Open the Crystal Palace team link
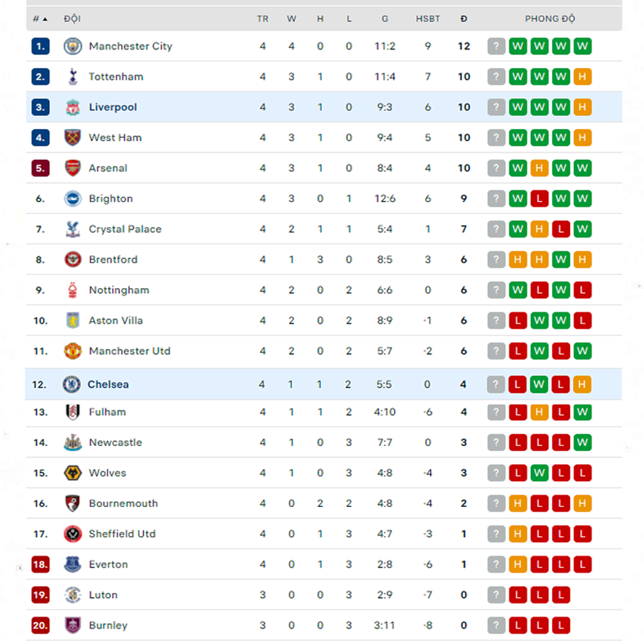The height and width of the screenshot is (644, 644). tap(125, 229)
